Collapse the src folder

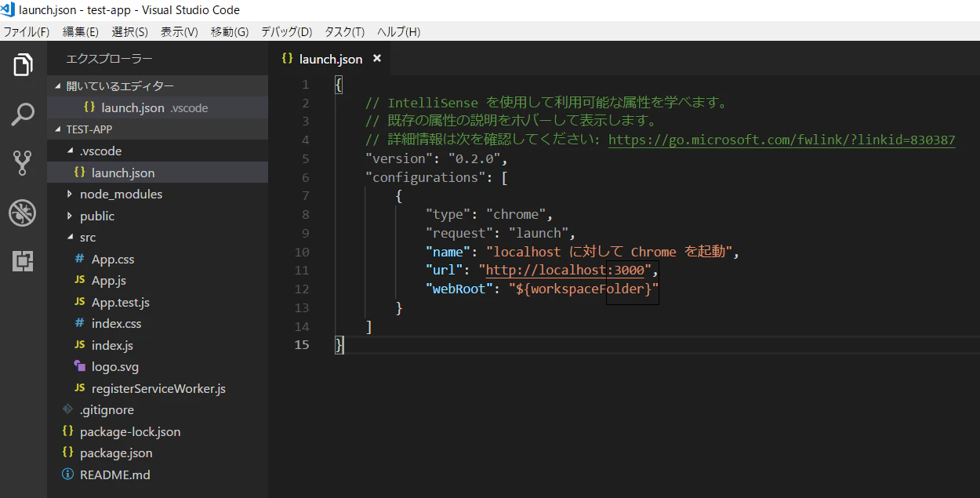[70, 237]
